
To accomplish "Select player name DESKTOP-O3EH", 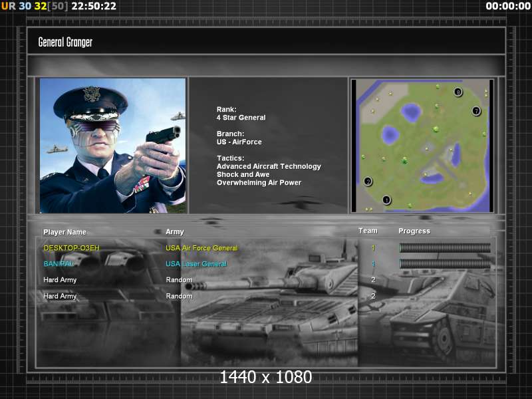I will coord(72,248).
